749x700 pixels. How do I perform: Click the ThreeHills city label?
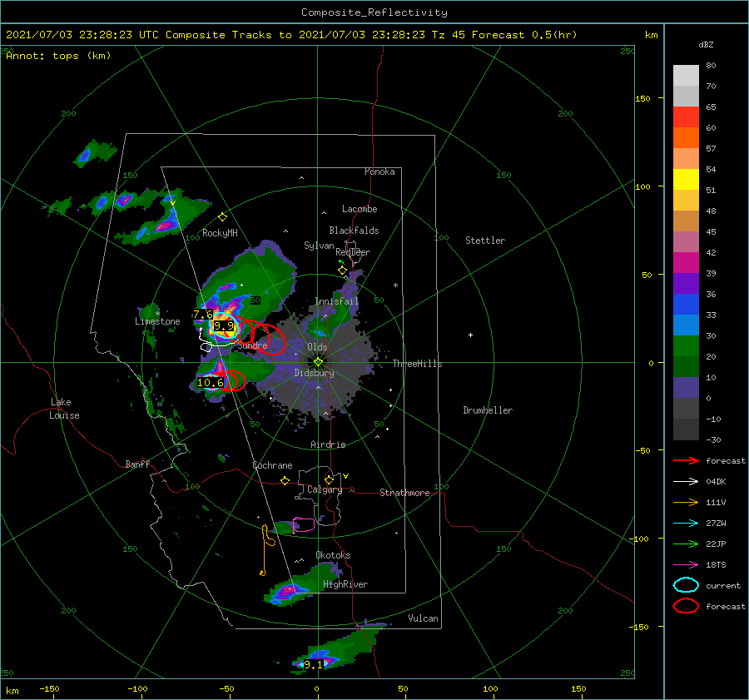(418, 364)
